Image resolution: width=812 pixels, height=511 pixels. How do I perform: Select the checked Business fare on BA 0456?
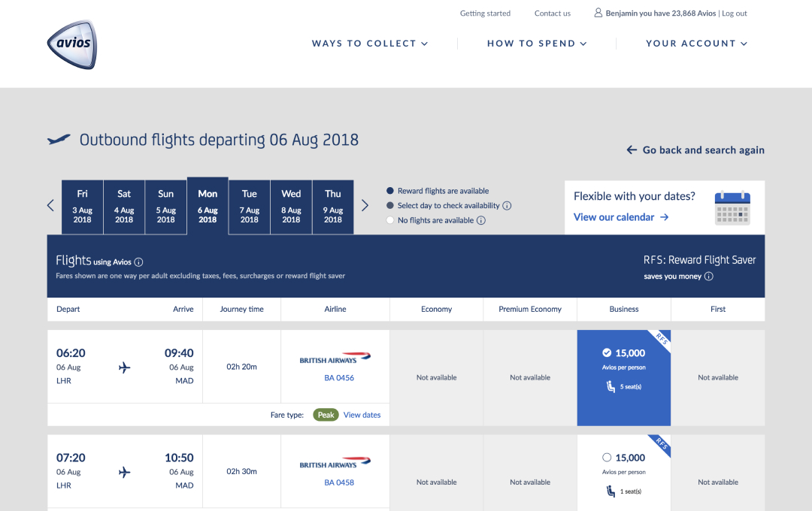coord(623,353)
